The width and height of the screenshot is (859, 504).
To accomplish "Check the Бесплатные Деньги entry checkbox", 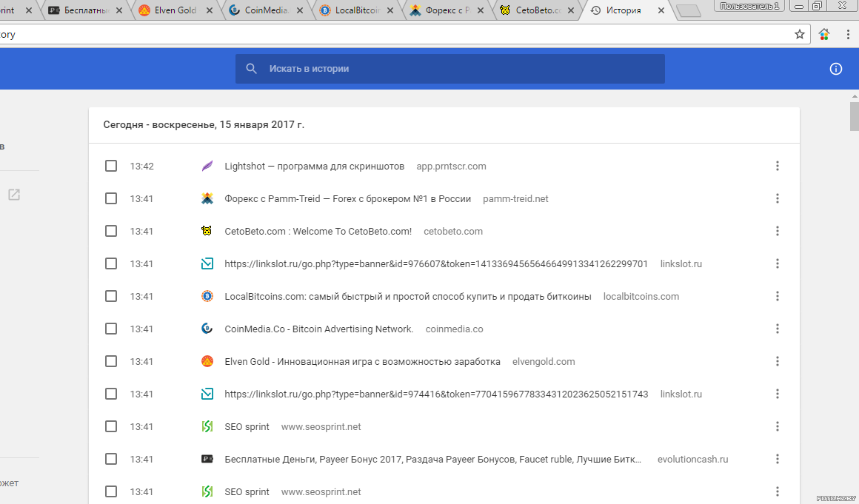I will [x=110, y=459].
